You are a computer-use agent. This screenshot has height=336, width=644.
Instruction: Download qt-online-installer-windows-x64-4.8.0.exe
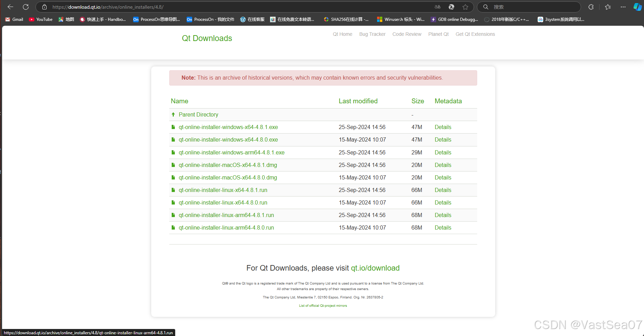[228, 139]
